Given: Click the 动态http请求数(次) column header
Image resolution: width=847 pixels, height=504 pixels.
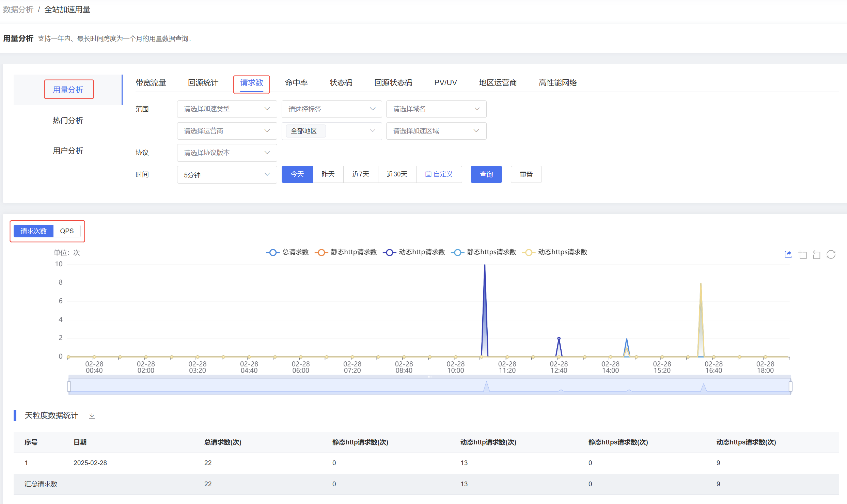Looking at the screenshot, I should (x=488, y=442).
